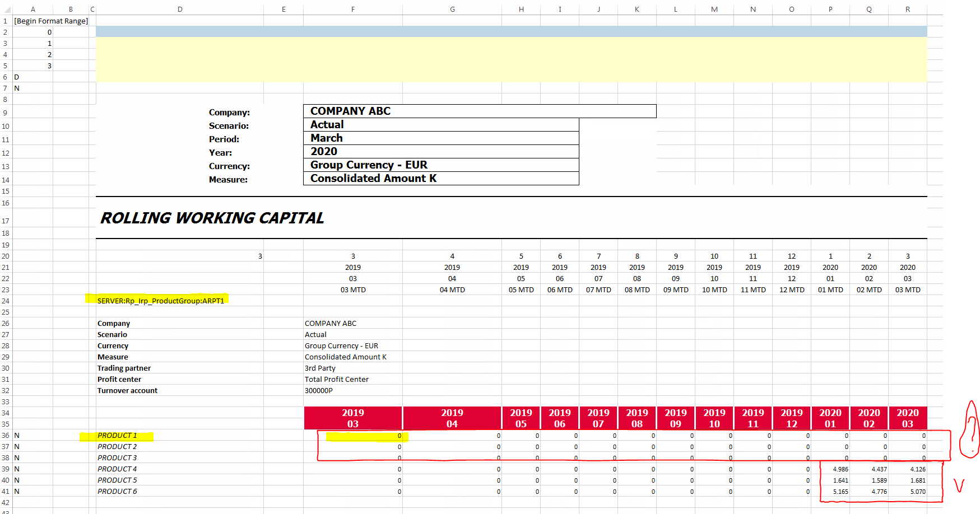Image resolution: width=980 pixels, height=514 pixels.
Task: Click the D marker in row 6
Action: [x=16, y=77]
